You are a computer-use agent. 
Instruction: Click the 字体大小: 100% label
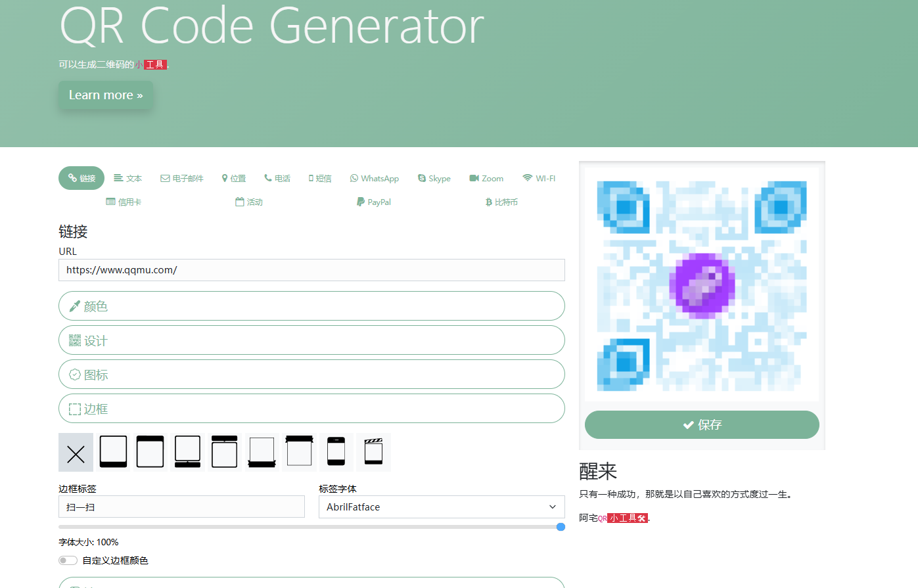tap(89, 542)
